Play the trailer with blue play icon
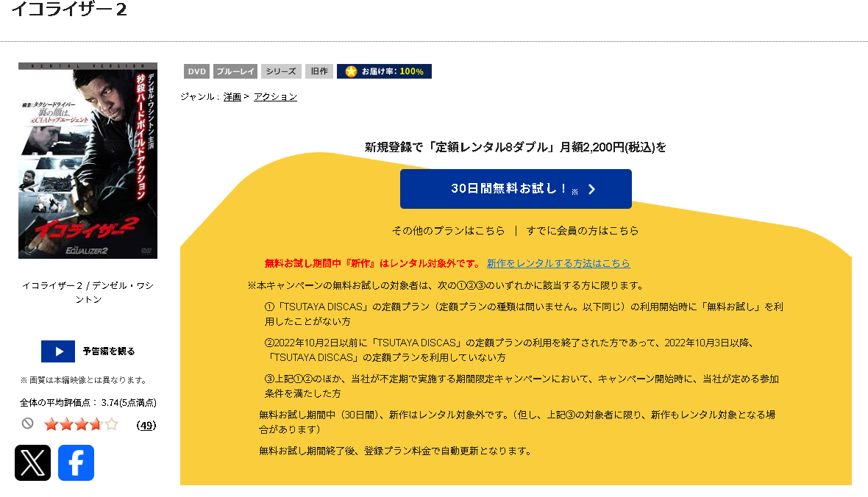 [x=58, y=351]
